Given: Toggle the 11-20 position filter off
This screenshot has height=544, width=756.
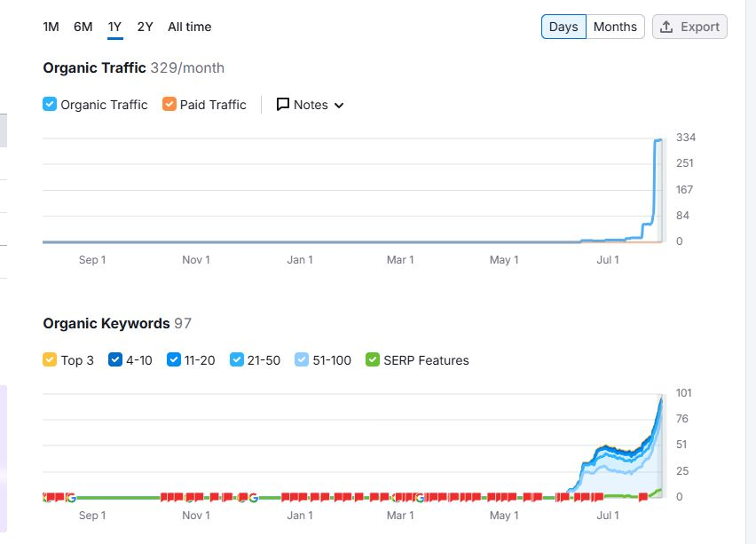Looking at the screenshot, I should coord(174,359).
